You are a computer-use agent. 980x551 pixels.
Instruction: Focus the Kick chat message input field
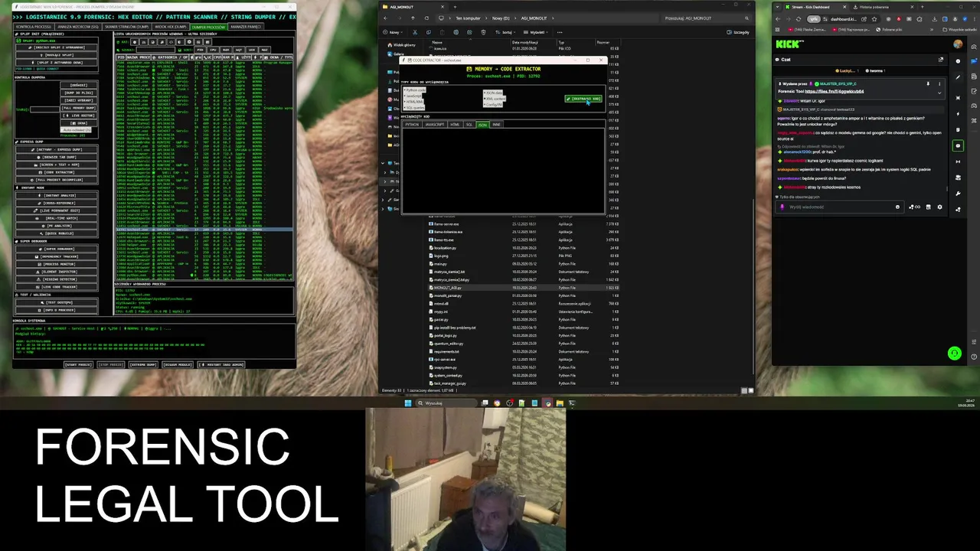[x=840, y=207]
